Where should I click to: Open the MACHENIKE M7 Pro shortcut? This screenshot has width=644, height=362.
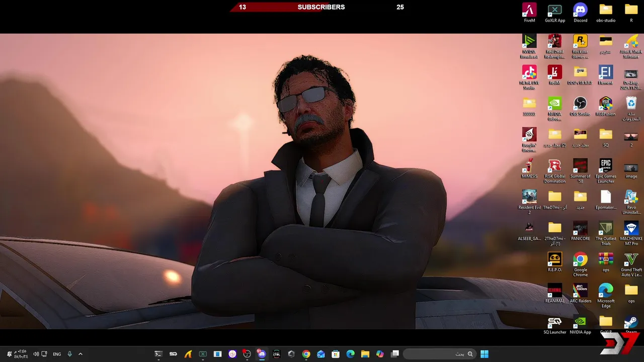pyautogui.click(x=631, y=233)
